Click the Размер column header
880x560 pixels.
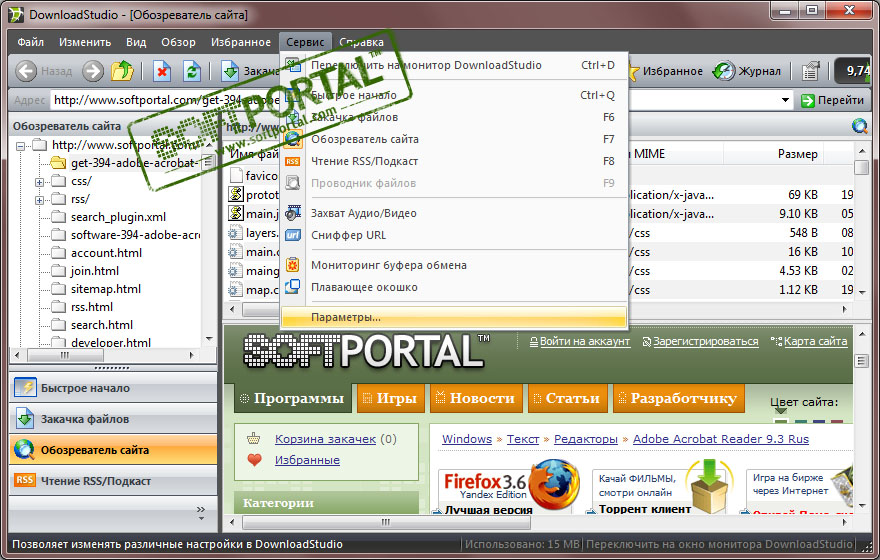click(x=798, y=154)
